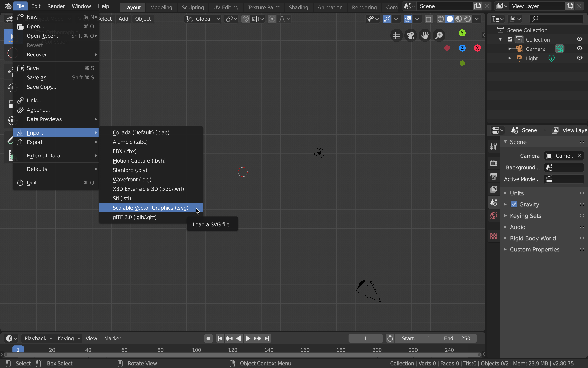The width and height of the screenshot is (588, 368).
Task: Select solid viewport shading
Action: click(x=450, y=19)
